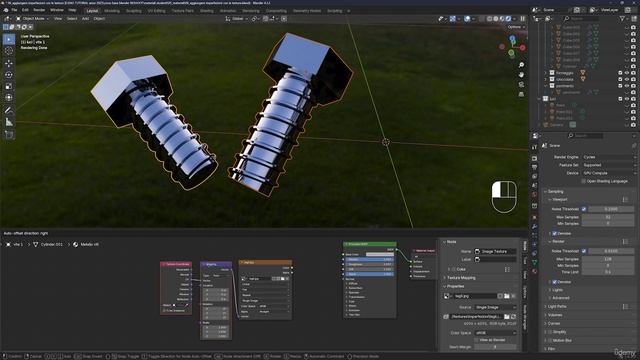Open the Render Engine Cycles dropdown

[609, 157]
